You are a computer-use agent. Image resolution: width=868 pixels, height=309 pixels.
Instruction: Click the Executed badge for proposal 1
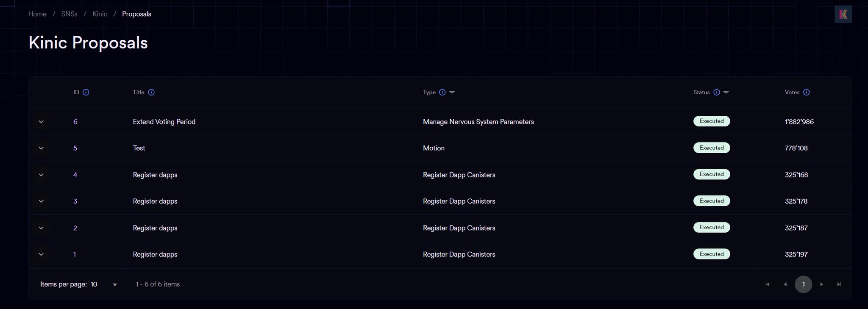(x=712, y=254)
